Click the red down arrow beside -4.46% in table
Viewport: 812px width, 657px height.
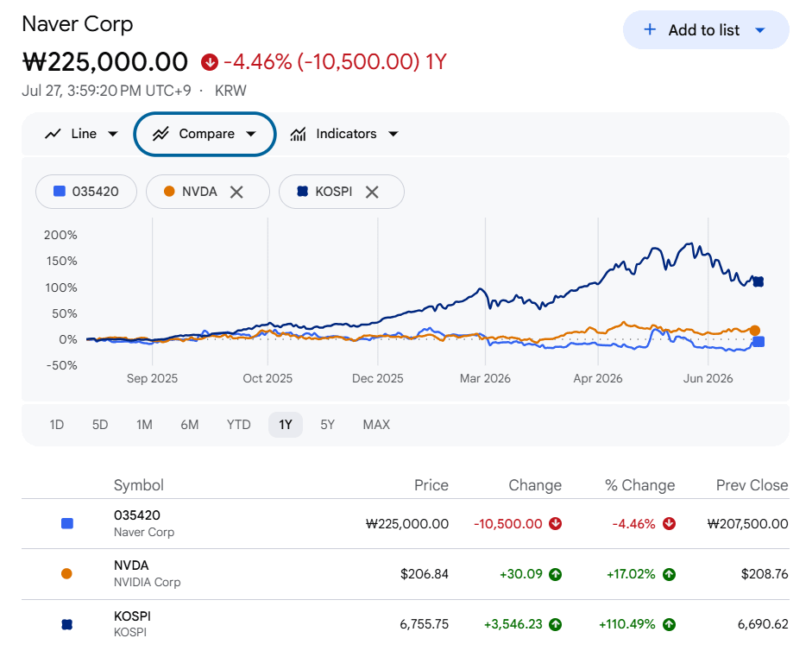pyautogui.click(x=669, y=524)
